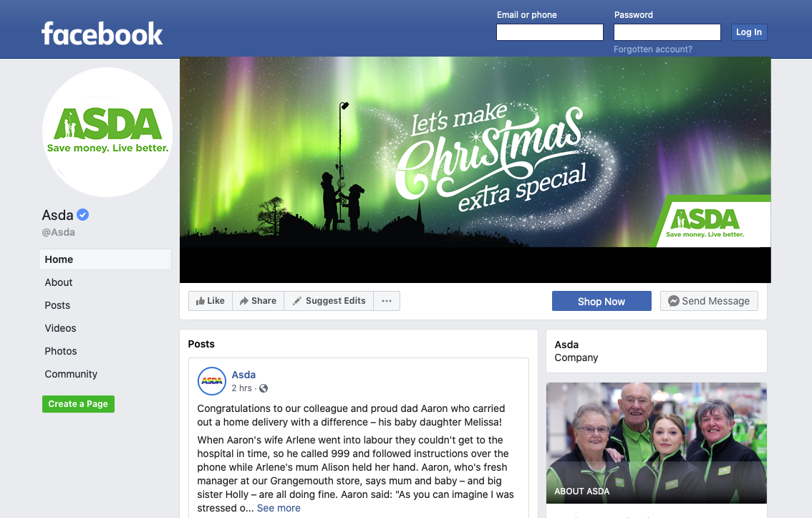Click the Share arrow button
The image size is (812, 518).
point(258,301)
